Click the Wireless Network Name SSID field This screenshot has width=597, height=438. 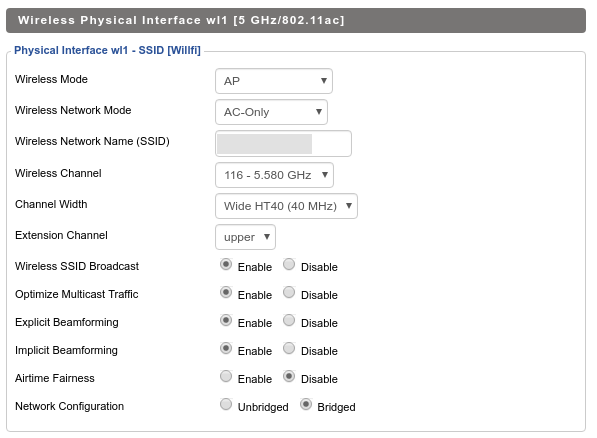coord(283,144)
